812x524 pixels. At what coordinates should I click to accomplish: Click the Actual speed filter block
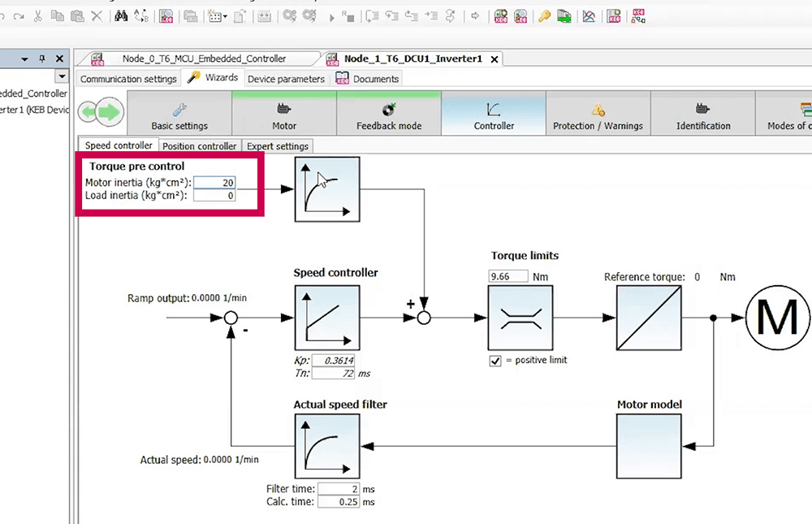(x=327, y=446)
